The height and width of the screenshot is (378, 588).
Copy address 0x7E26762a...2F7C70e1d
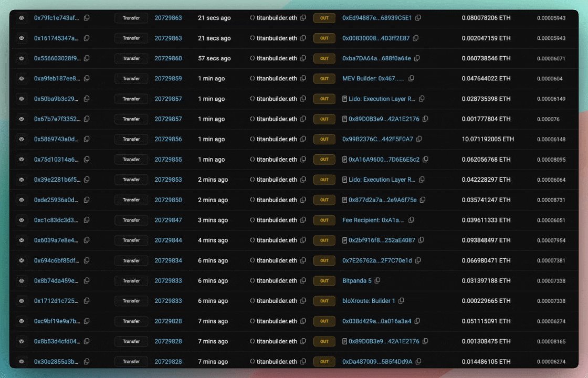418,260
